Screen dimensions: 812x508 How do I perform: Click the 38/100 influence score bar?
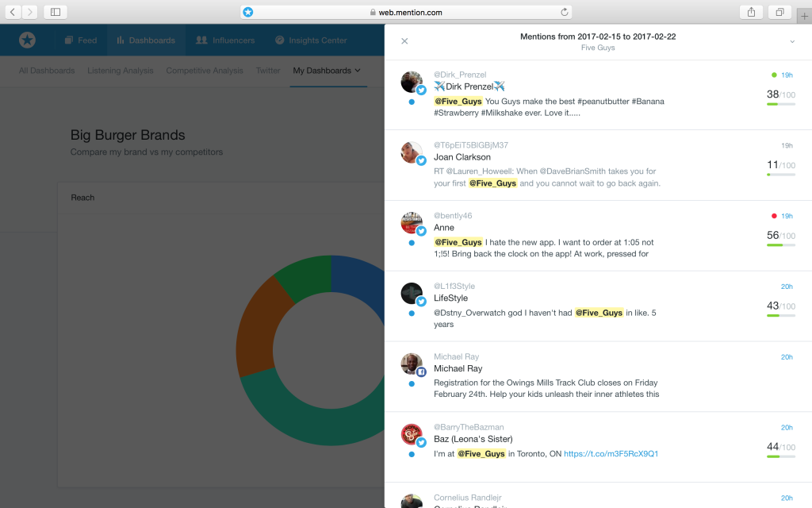pos(781,104)
